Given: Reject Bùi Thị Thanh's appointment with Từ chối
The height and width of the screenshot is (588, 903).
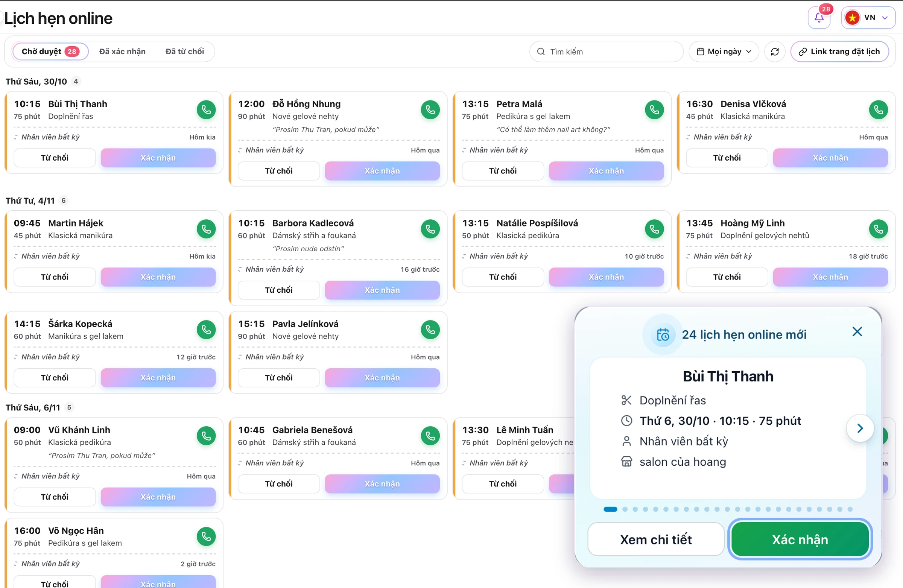Looking at the screenshot, I should click(x=55, y=158).
